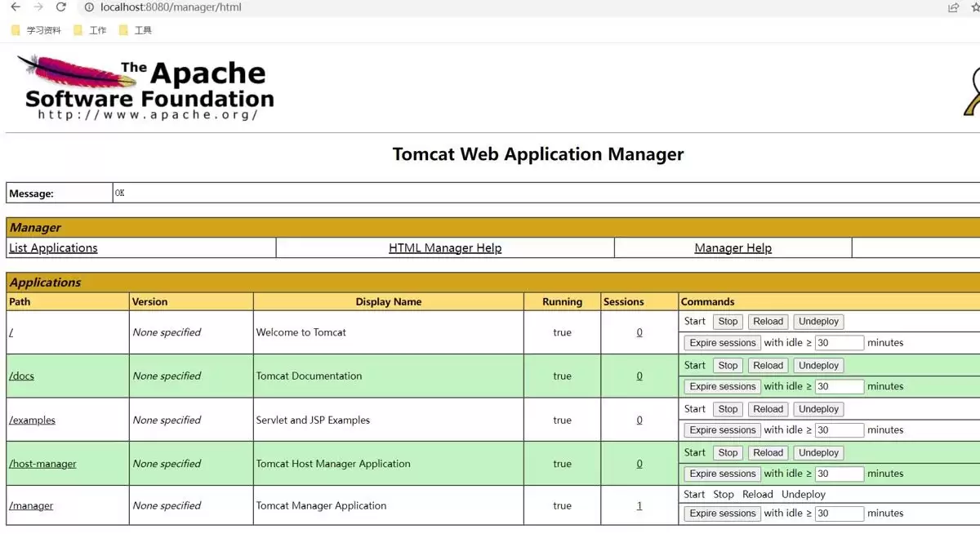Viewport: 980px width, 534px height.
Task: Click the browser forward arrow
Action: 38,7
